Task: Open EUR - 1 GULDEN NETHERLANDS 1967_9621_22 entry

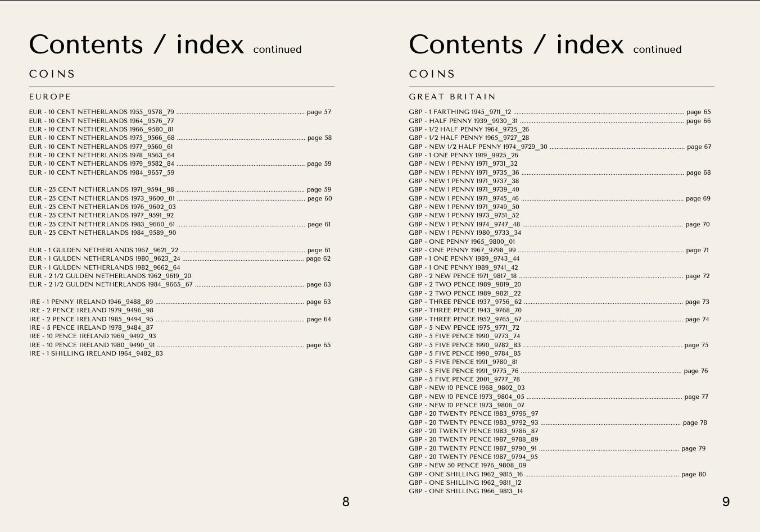Action: 103,250
